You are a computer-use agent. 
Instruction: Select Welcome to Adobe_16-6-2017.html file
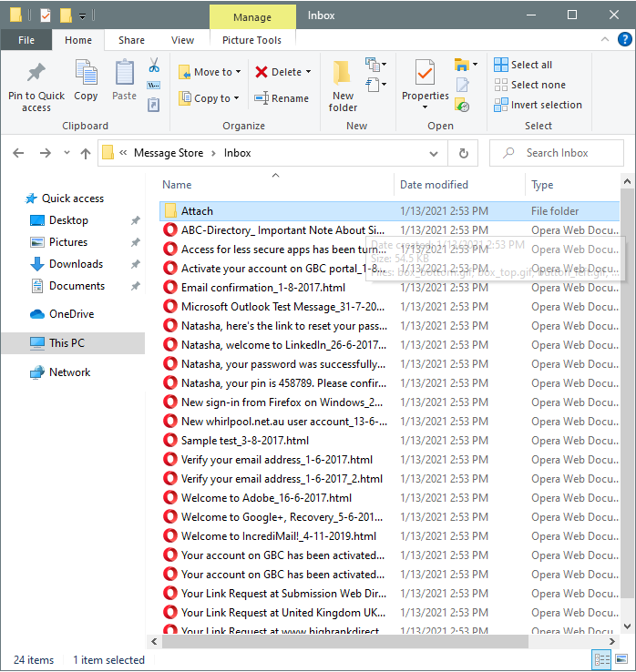[x=266, y=497]
